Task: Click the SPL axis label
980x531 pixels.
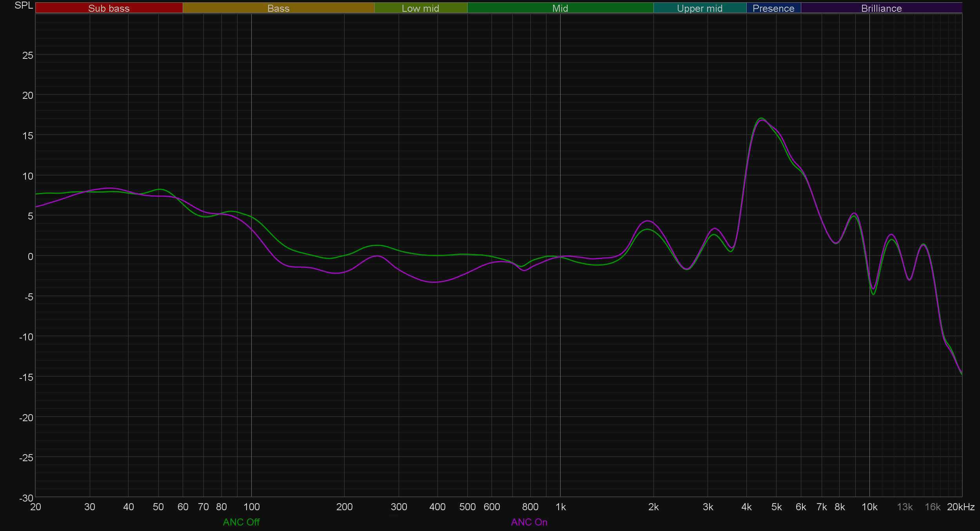Action: click(24, 5)
